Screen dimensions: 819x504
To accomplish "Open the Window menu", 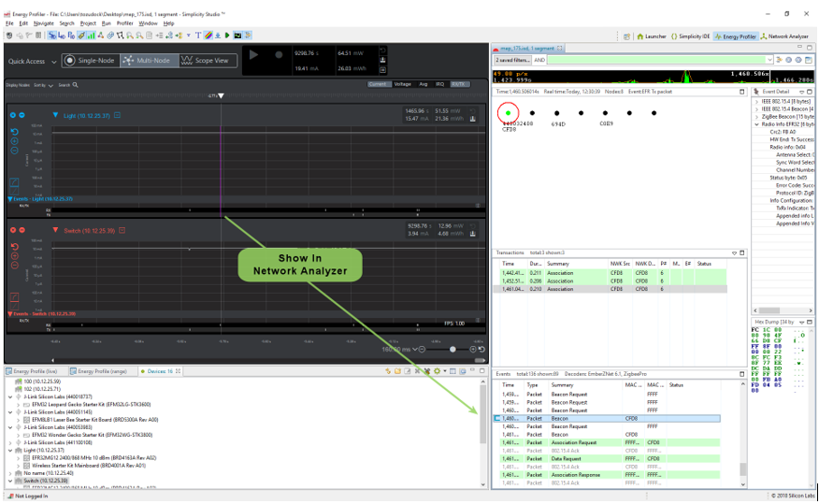I will coord(148,23).
